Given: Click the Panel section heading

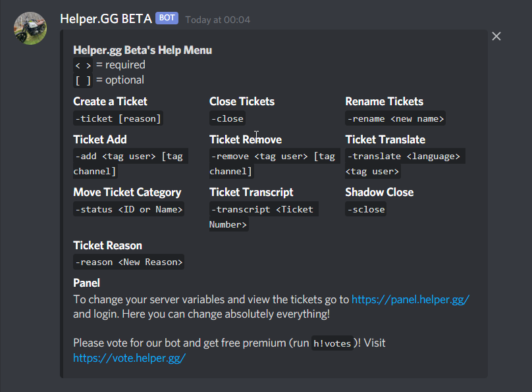Looking at the screenshot, I should coord(86,283).
